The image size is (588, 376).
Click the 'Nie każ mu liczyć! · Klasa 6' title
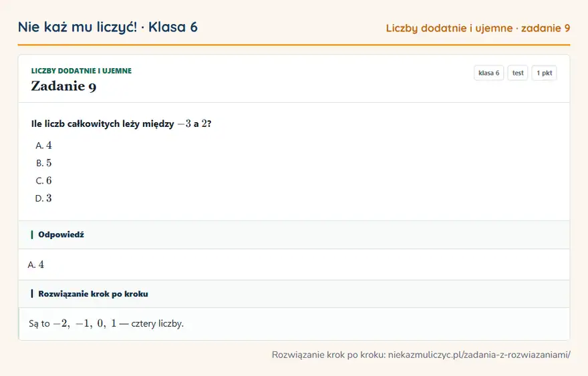pos(108,27)
